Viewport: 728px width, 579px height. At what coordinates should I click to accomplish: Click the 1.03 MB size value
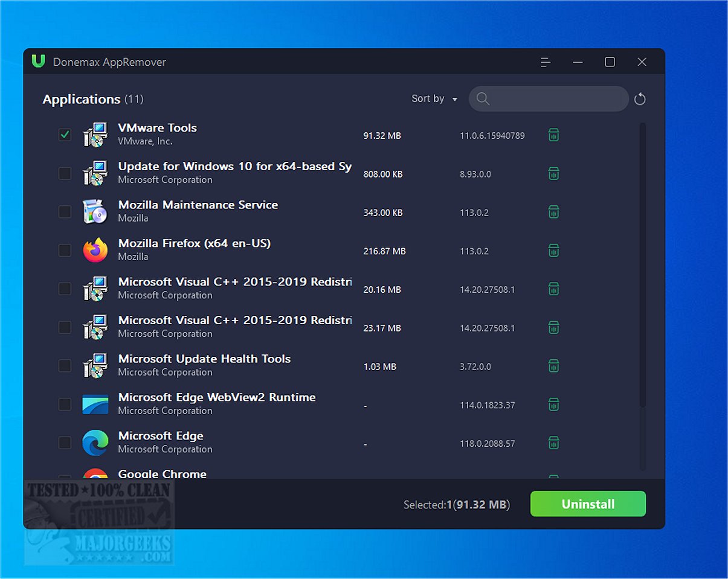pyautogui.click(x=380, y=366)
